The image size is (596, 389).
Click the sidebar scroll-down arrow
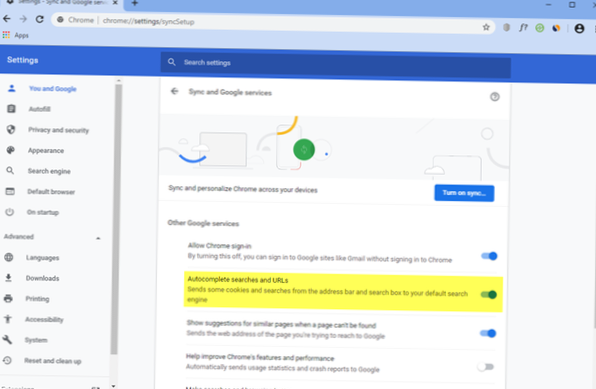114,386
